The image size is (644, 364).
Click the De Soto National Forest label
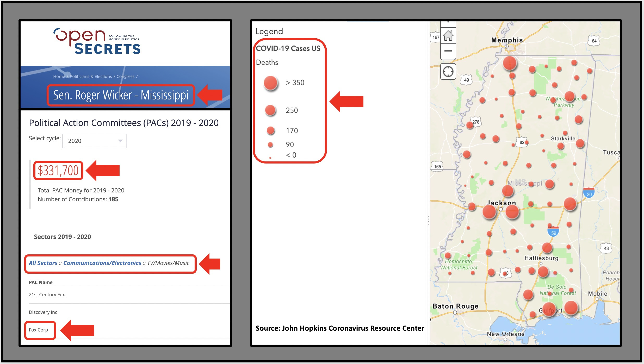(558, 290)
